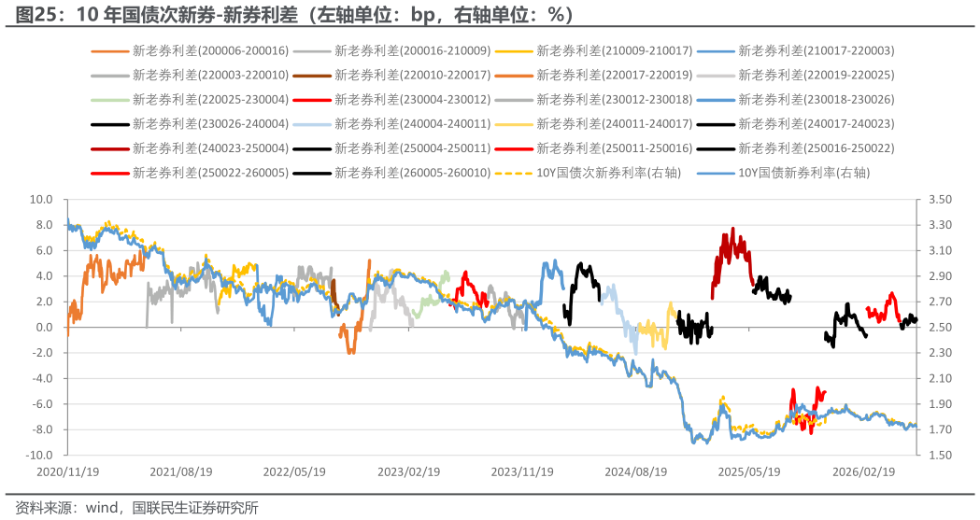Click date label 2022/05/19

(x=294, y=472)
